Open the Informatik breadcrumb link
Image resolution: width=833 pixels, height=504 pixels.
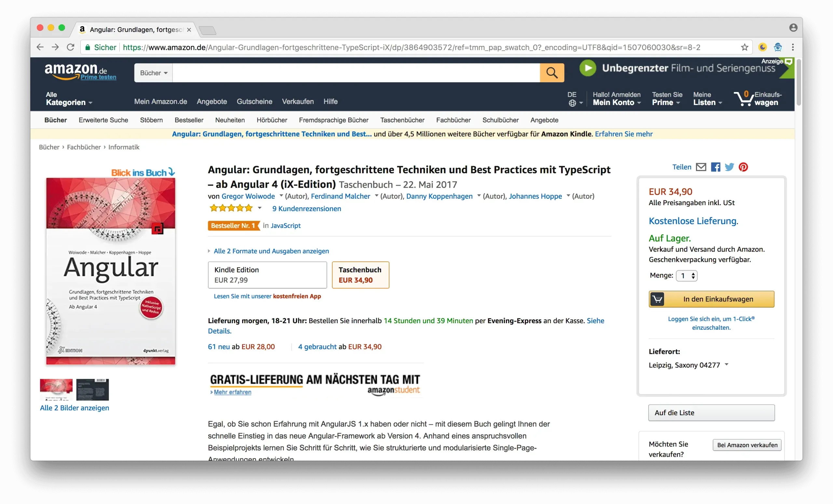pos(124,147)
